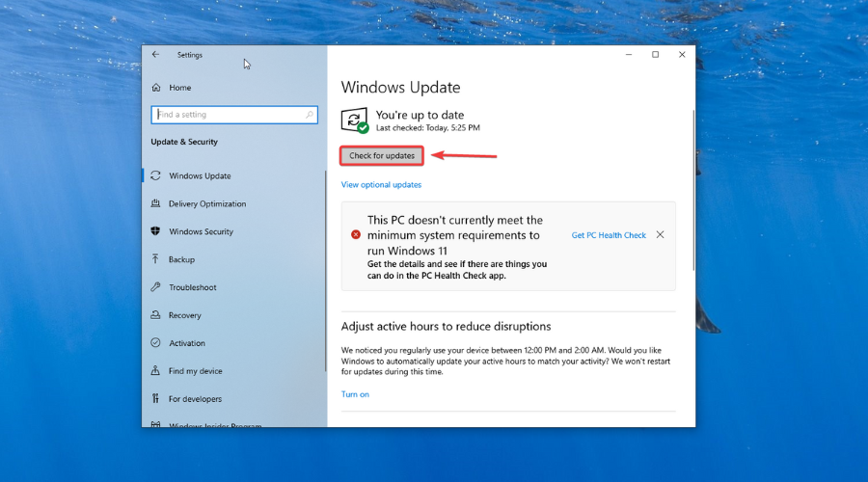Click the back arrow in Settings
The width and height of the screenshot is (868, 482).
point(155,54)
